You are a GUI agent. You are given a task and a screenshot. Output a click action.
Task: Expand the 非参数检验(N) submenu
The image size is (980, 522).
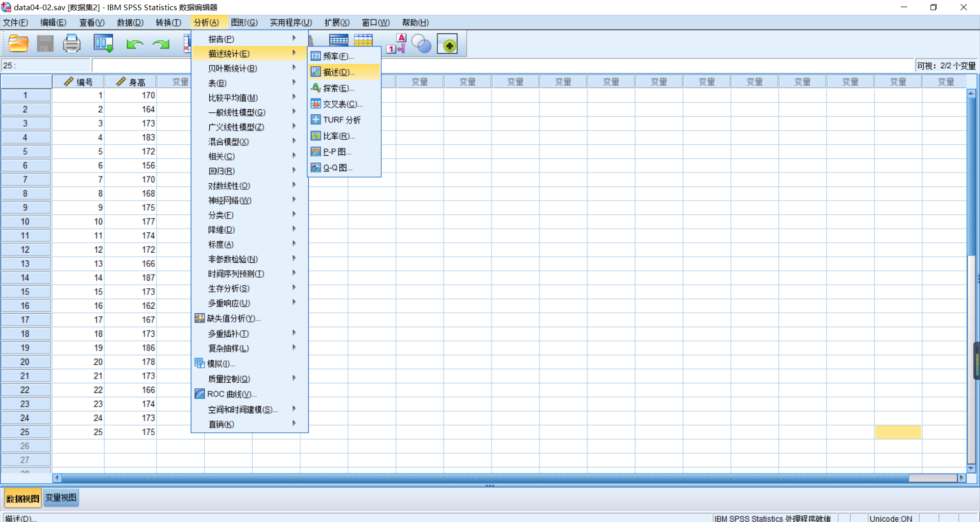[250, 259]
